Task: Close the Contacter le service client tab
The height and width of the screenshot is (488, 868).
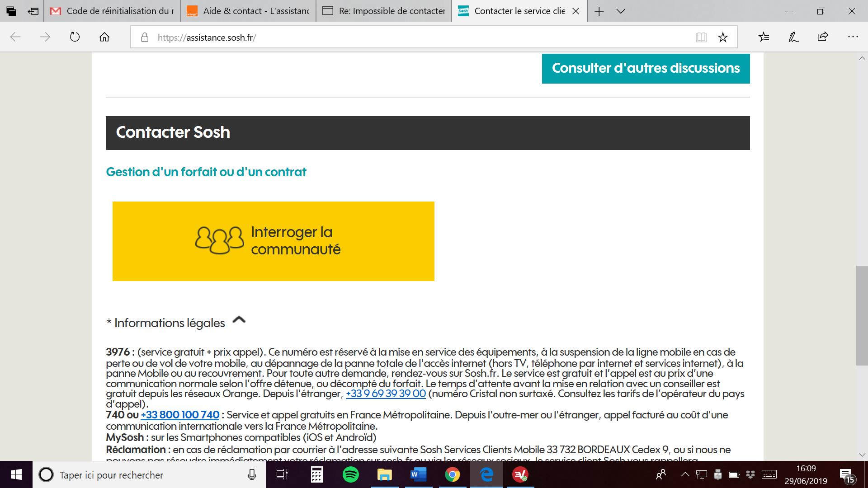Action: coord(576,11)
